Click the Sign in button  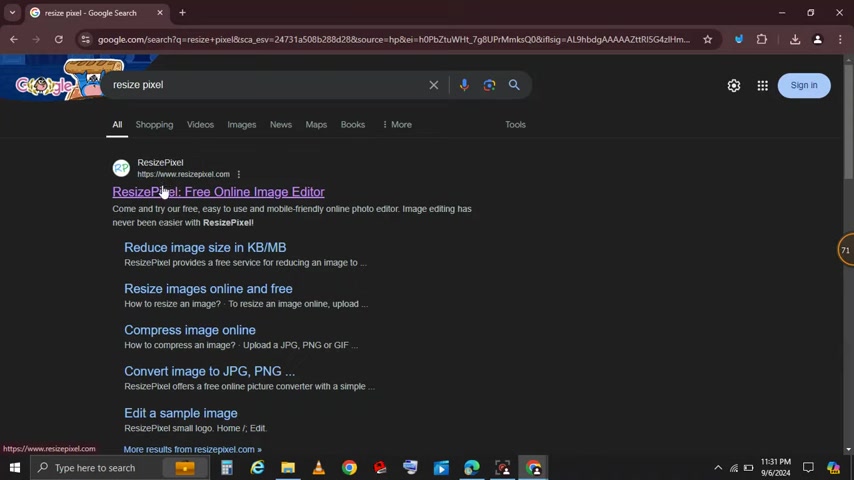pos(803,86)
